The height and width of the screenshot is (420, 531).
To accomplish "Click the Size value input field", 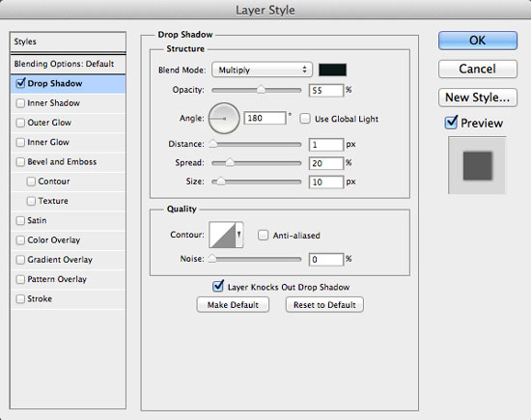I will pos(325,182).
